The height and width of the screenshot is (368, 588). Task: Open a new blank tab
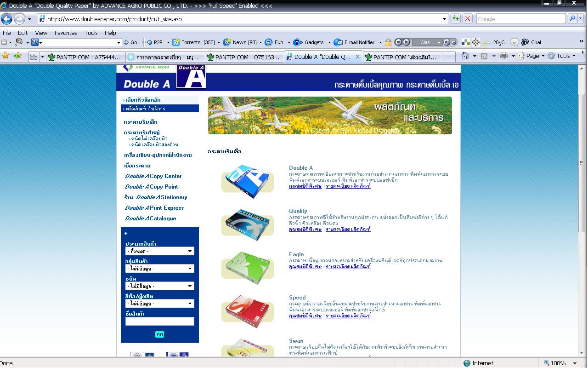pos(448,57)
